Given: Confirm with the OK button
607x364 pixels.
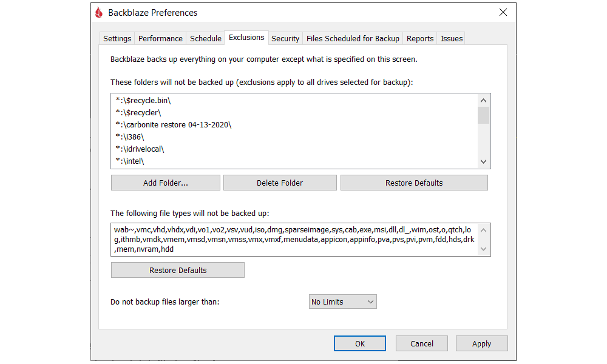Looking at the screenshot, I should click(x=359, y=343).
